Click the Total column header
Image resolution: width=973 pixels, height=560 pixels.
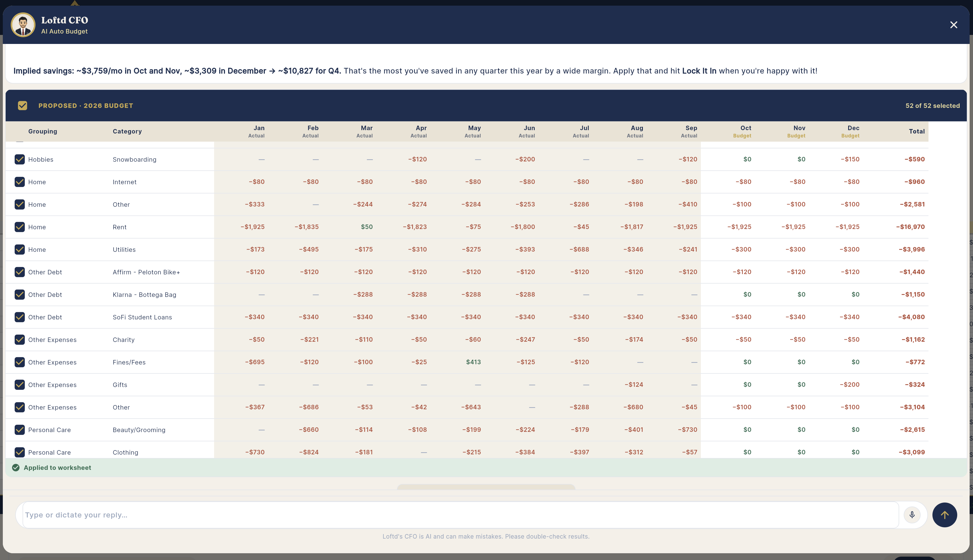coord(916,131)
